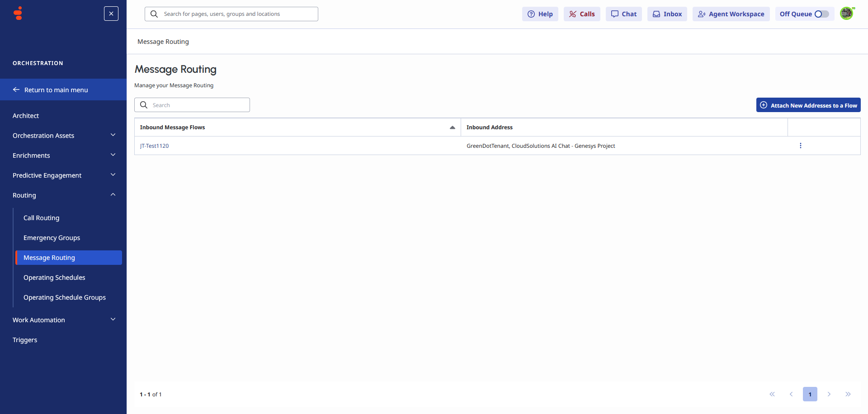Open the Help icon in the top bar

(x=531, y=14)
